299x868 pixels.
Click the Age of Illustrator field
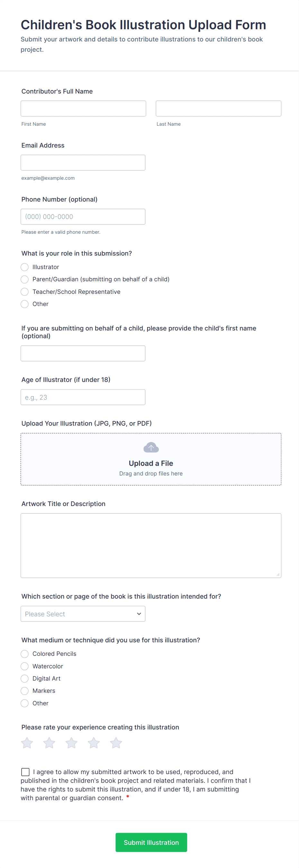pos(83,397)
